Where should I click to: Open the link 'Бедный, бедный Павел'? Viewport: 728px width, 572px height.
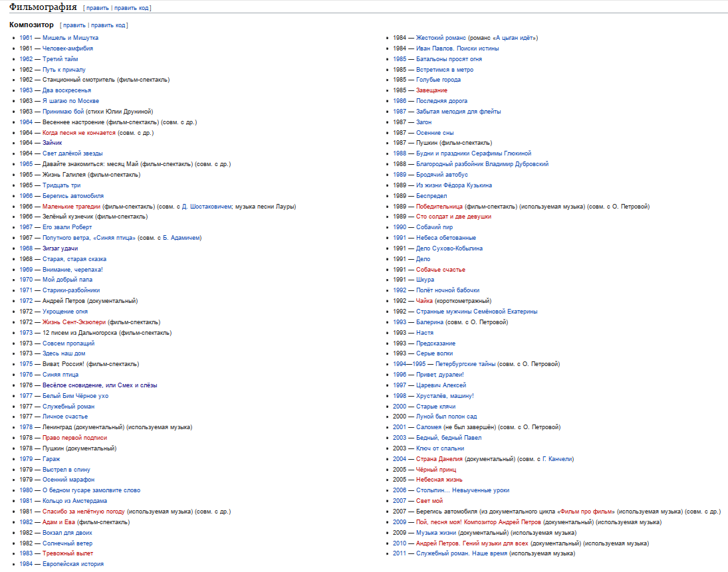449,437
